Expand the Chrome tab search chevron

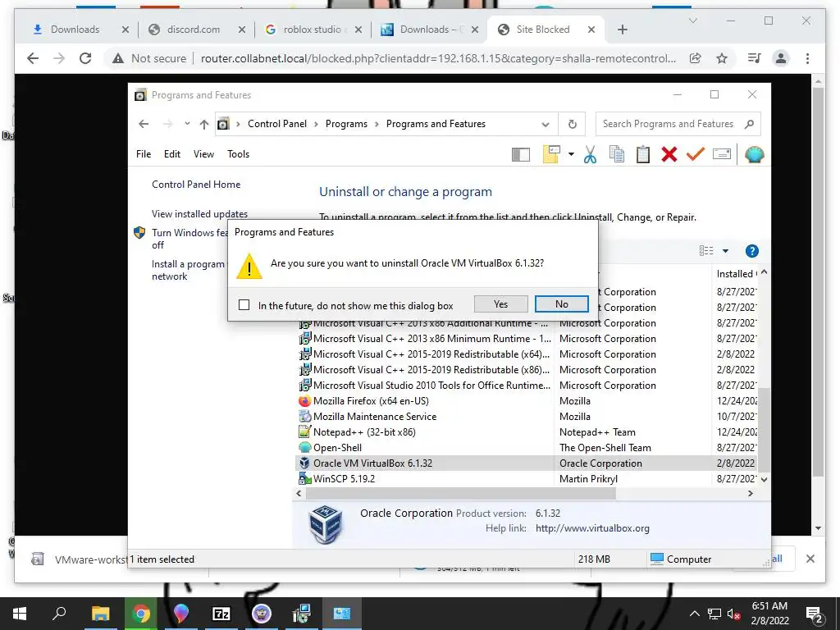click(x=692, y=21)
